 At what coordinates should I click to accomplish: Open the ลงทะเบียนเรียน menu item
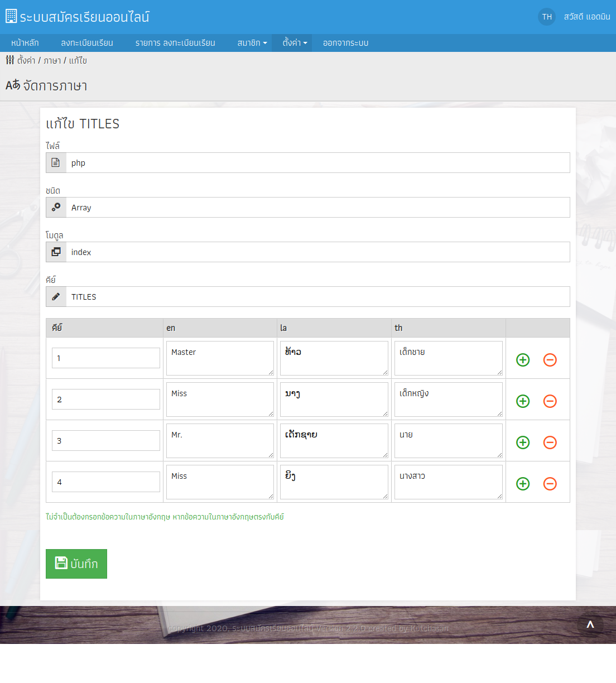coord(87,43)
